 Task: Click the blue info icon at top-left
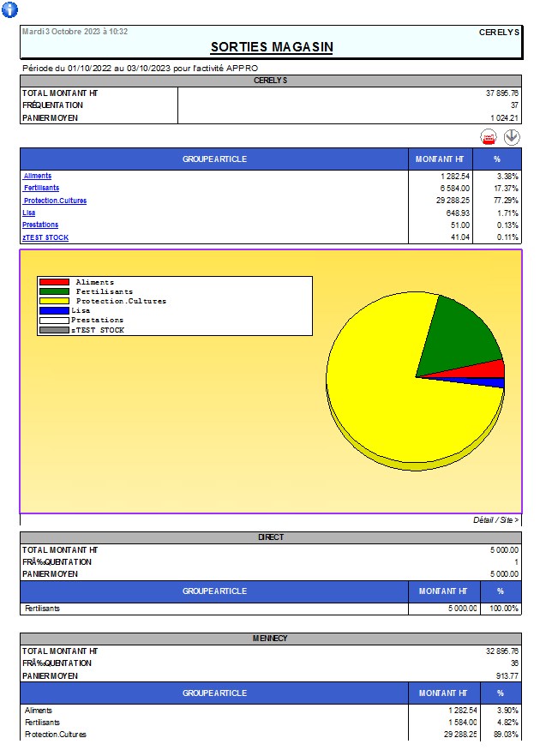click(x=10, y=10)
